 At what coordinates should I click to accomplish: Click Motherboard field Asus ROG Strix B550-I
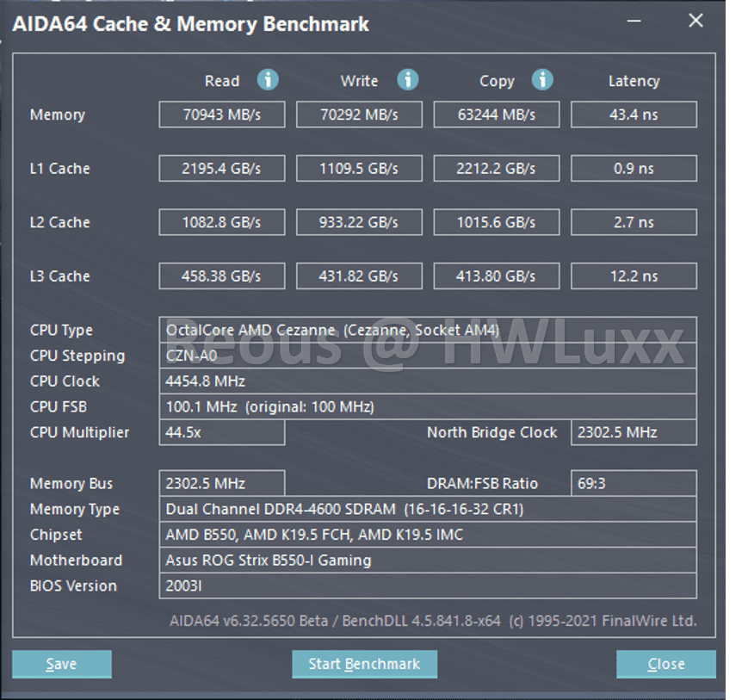tap(428, 561)
